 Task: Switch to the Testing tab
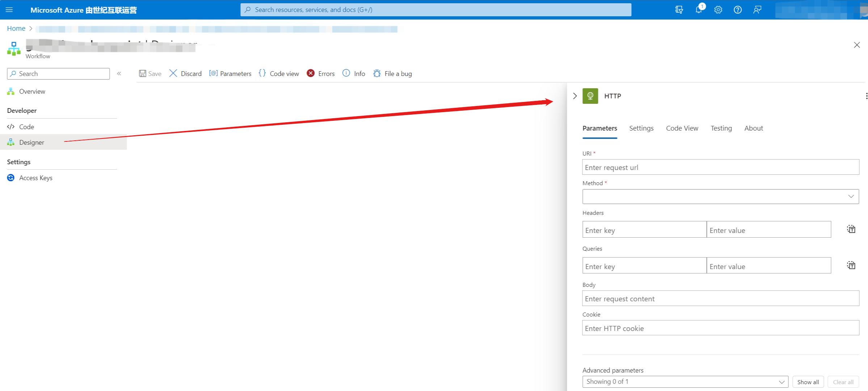[721, 128]
